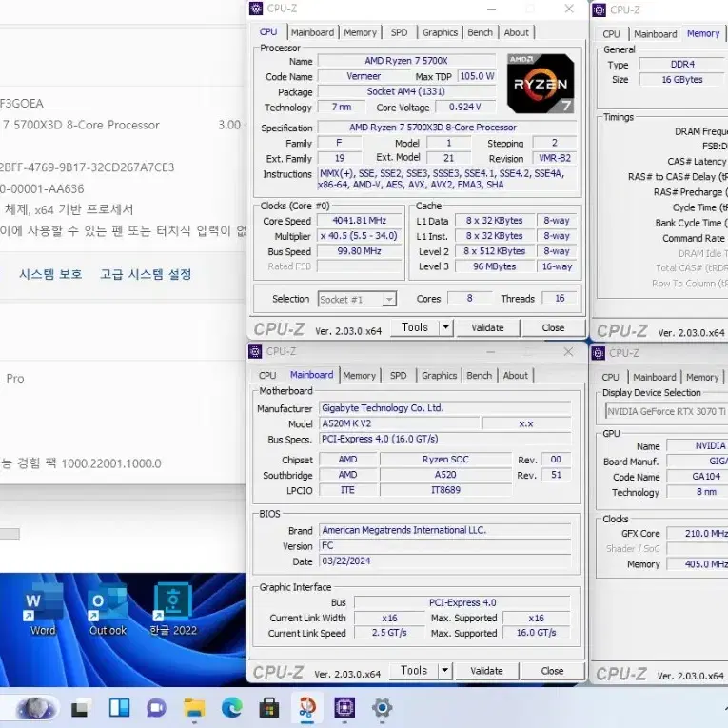Click the Threads count value 16

click(x=560, y=298)
